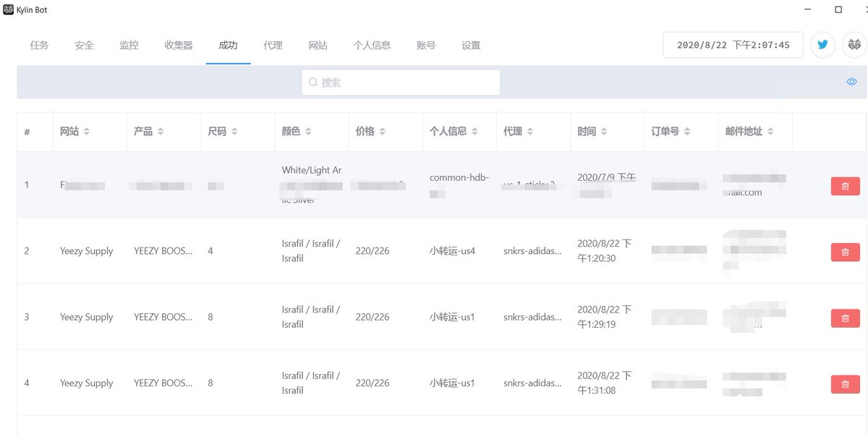The height and width of the screenshot is (437, 868).
Task: Click price 220/226 in row 3
Action: 373,317
